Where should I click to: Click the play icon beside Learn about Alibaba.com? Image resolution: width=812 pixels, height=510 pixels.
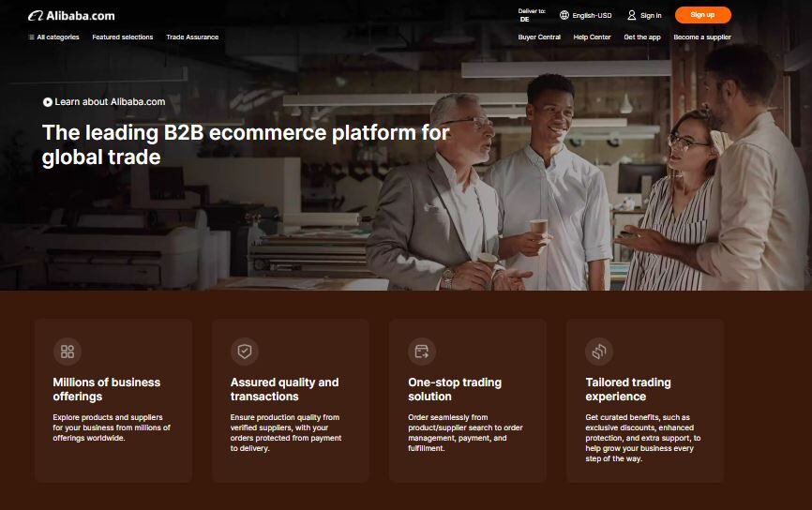(x=48, y=102)
